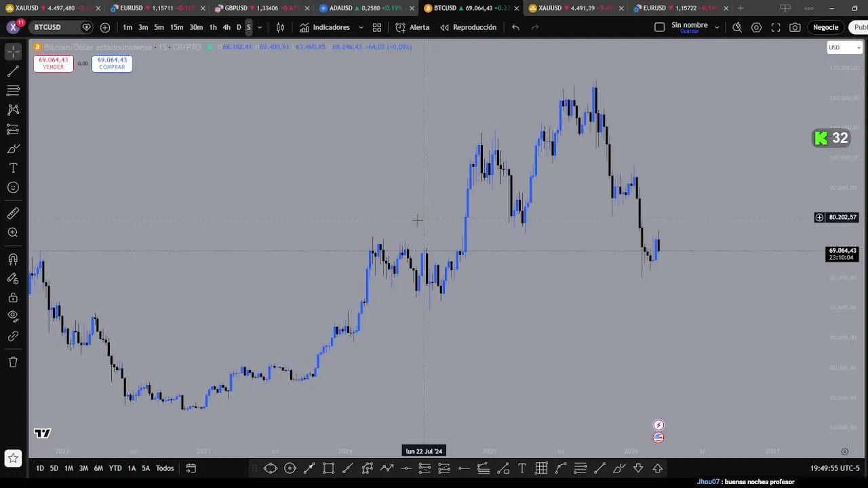Open a new browser tab
Screen dimensions: 868x488
(741, 8)
